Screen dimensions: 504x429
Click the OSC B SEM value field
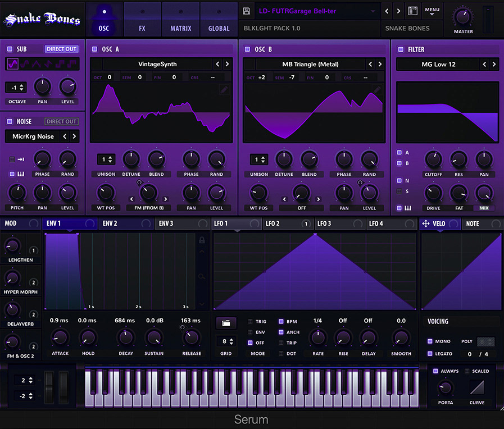pos(292,77)
